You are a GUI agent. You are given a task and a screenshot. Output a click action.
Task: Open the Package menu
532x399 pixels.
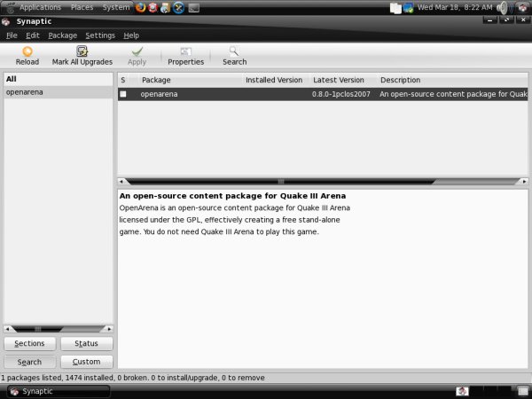(62, 35)
